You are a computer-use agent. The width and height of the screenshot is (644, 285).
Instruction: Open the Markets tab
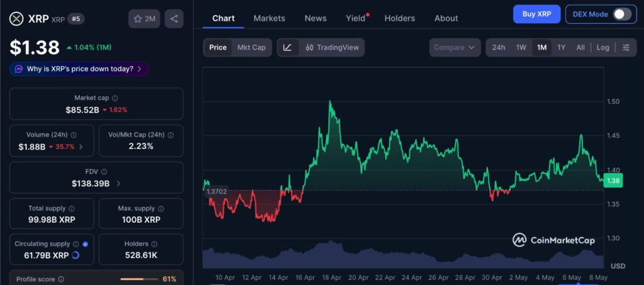click(269, 18)
